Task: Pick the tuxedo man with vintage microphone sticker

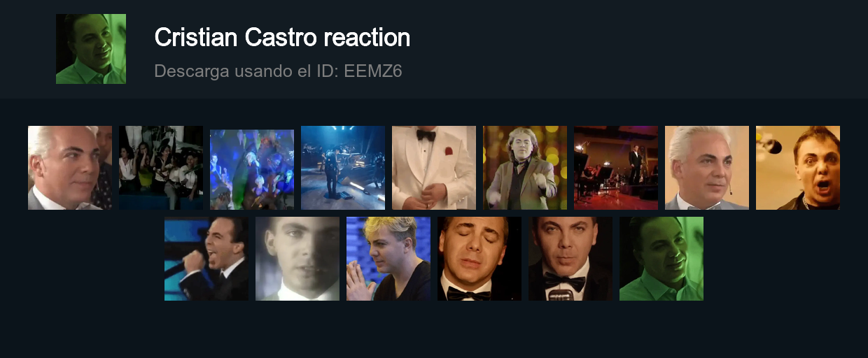Action: [570, 259]
